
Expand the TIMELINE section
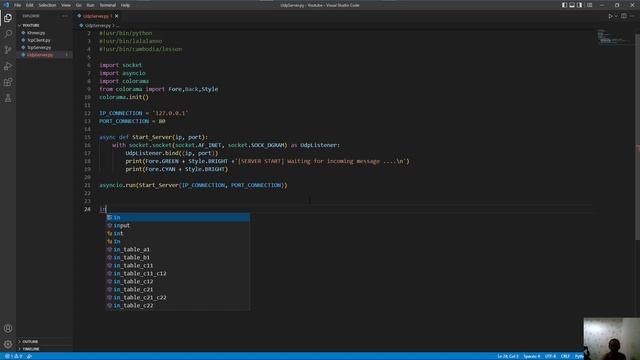coord(44,349)
